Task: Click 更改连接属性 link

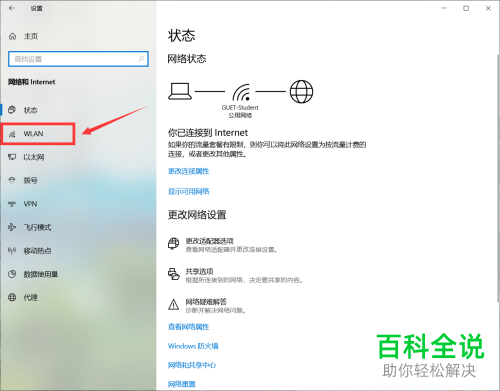Action: tap(188, 171)
